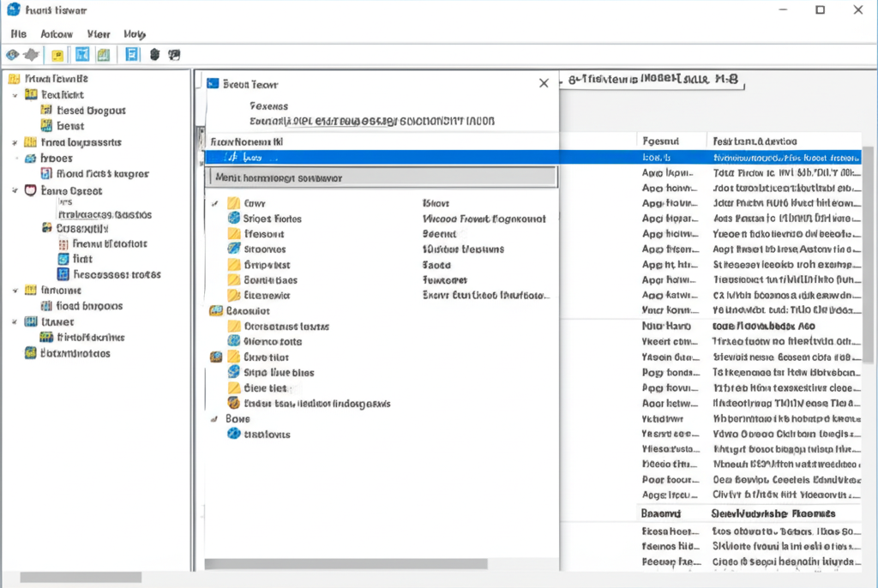This screenshot has width=878, height=588.
Task: Toggle the checkmark beside the dialog's first folder
Action: (214, 204)
